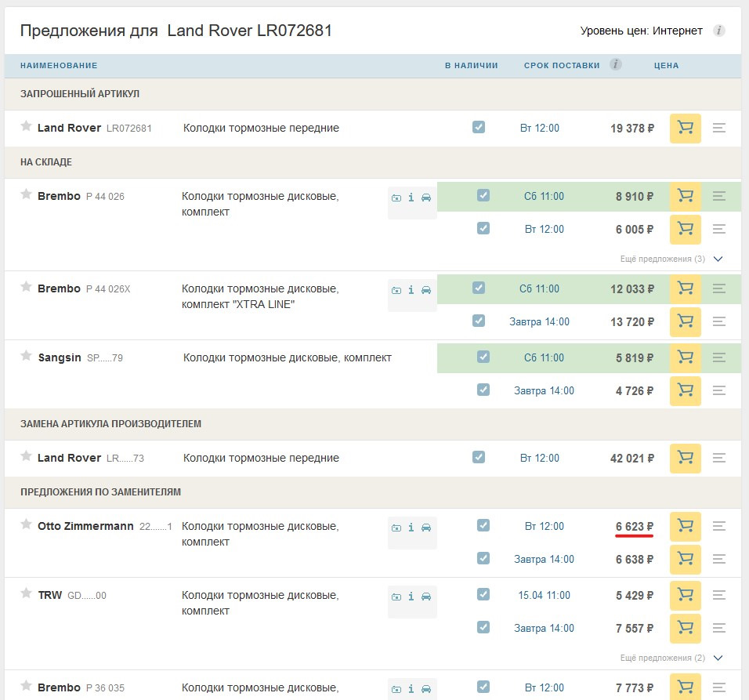This screenshot has width=749, height=700.
Task: Sort by the Цена column header
Action: [666, 65]
